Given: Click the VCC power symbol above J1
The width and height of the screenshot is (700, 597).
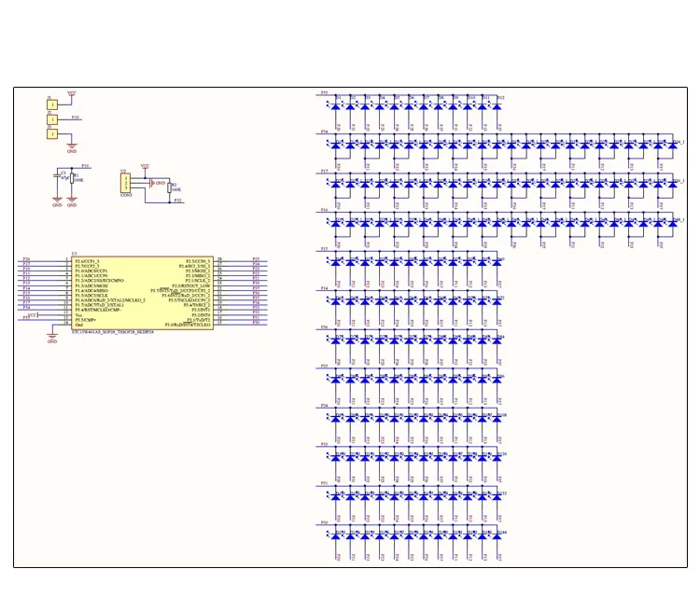Looking at the screenshot, I should point(72,93).
